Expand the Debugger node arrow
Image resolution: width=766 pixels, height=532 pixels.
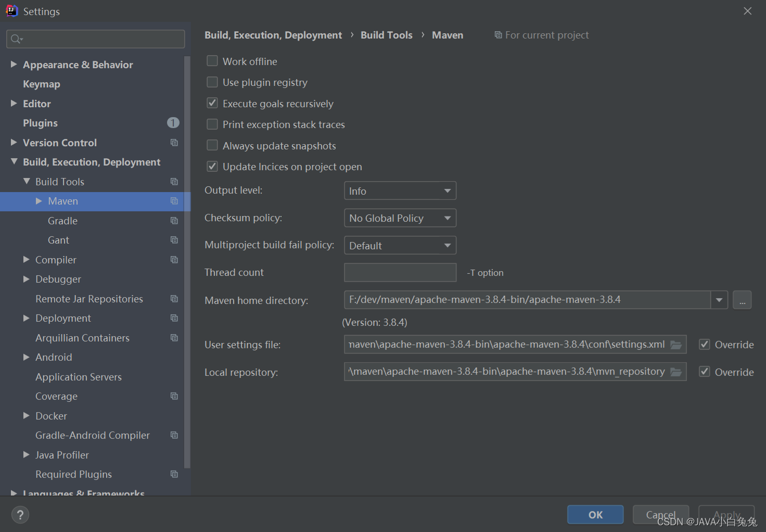point(27,279)
